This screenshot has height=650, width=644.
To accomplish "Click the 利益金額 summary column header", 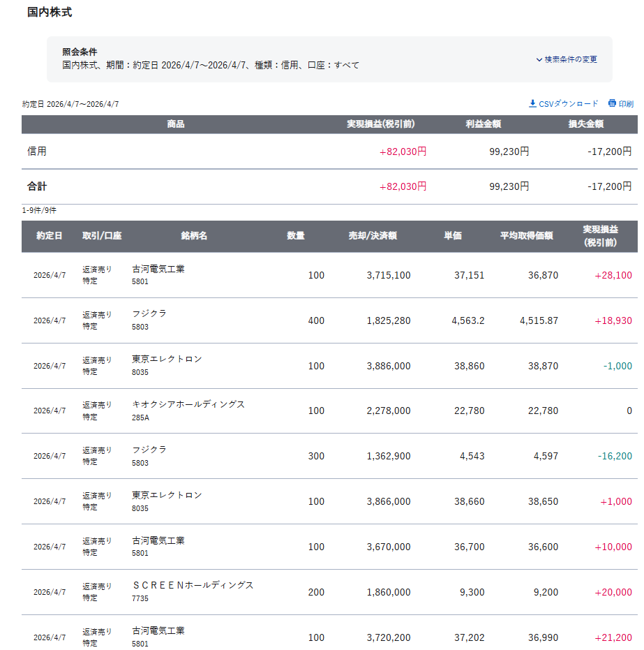I will pyautogui.click(x=484, y=124).
